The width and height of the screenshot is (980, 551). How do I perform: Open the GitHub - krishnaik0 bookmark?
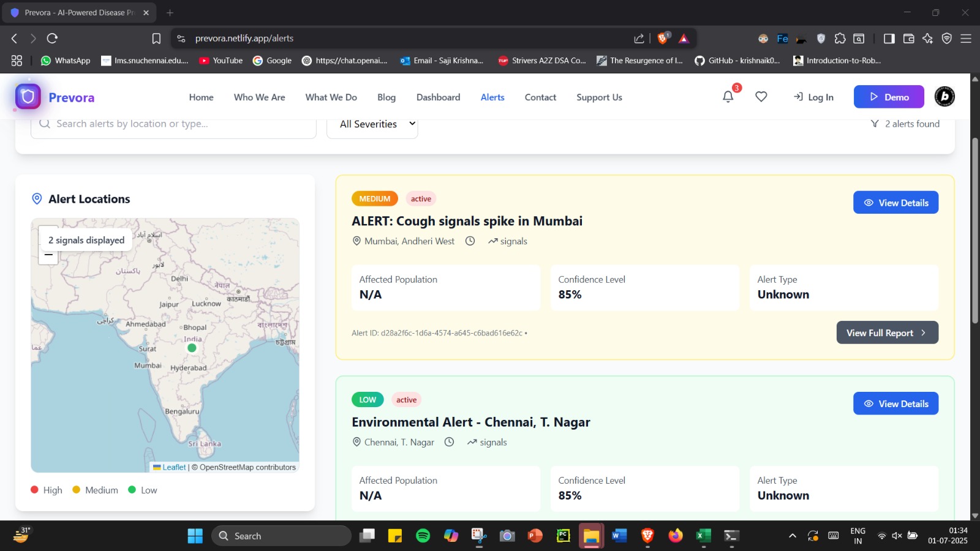click(737, 61)
